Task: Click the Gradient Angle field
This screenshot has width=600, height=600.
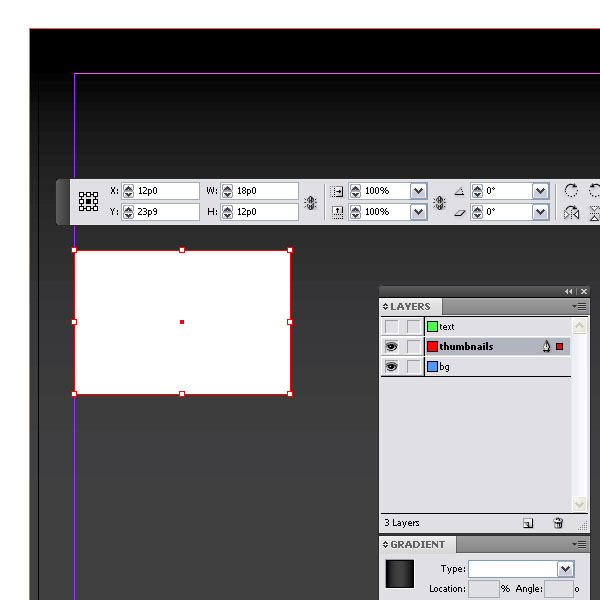Action: [559, 589]
